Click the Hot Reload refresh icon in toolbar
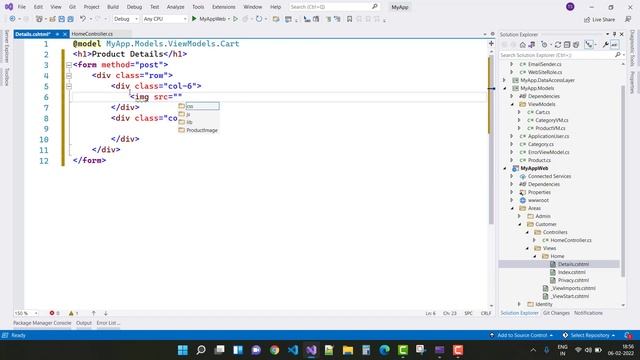 click(259, 19)
